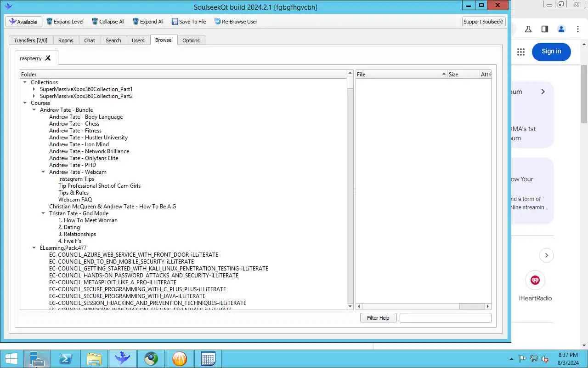This screenshot has height=368, width=588.
Task: Open File Explorer from the taskbar
Action: [94, 359]
